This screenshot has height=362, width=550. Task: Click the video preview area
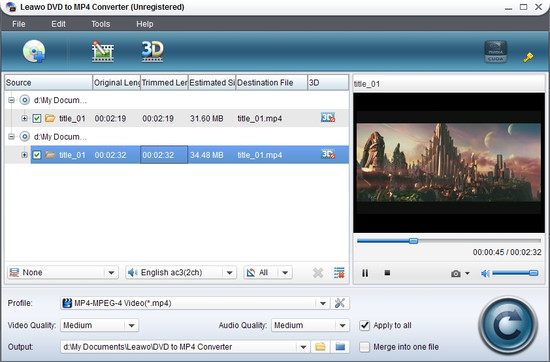tap(449, 163)
